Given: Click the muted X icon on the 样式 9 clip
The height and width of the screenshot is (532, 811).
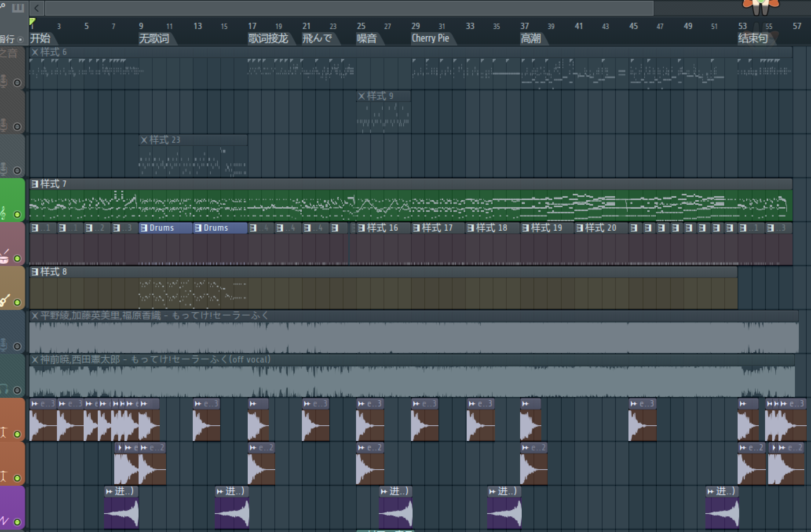Looking at the screenshot, I should (x=362, y=96).
